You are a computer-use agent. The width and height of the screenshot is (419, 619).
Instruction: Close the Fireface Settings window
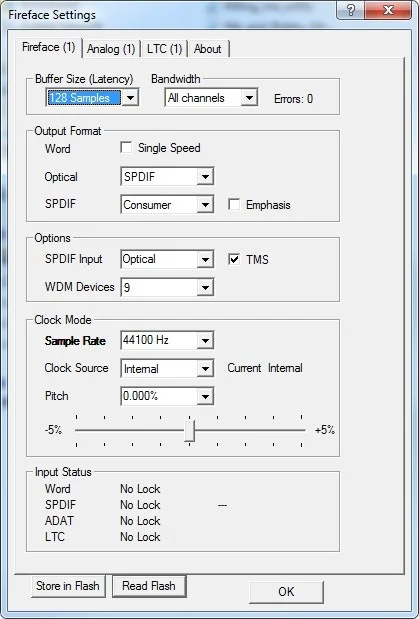coord(388,10)
